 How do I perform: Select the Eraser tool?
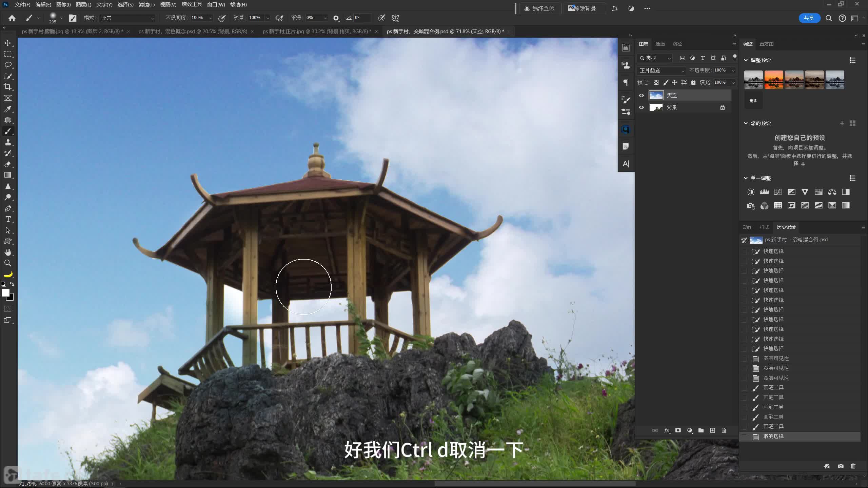pos(8,164)
